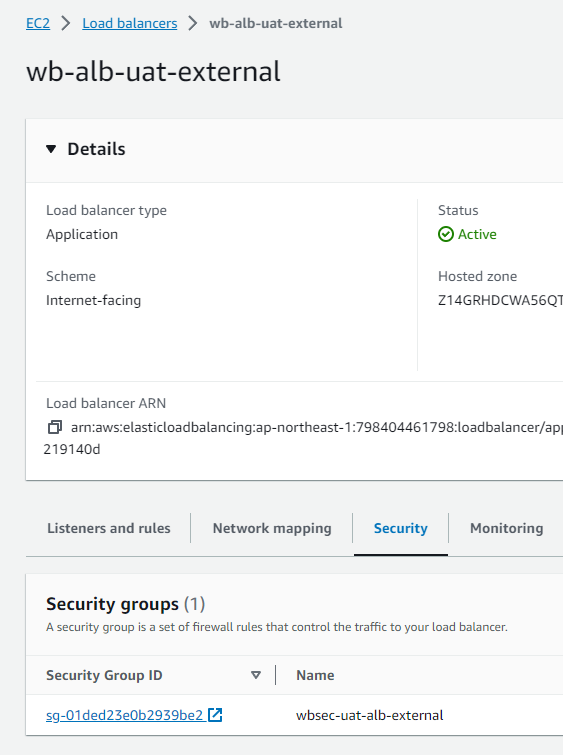This screenshot has width=563, height=755.
Task: Click the wb-alb-uat-external breadcrumb text
Action: tap(275, 23)
